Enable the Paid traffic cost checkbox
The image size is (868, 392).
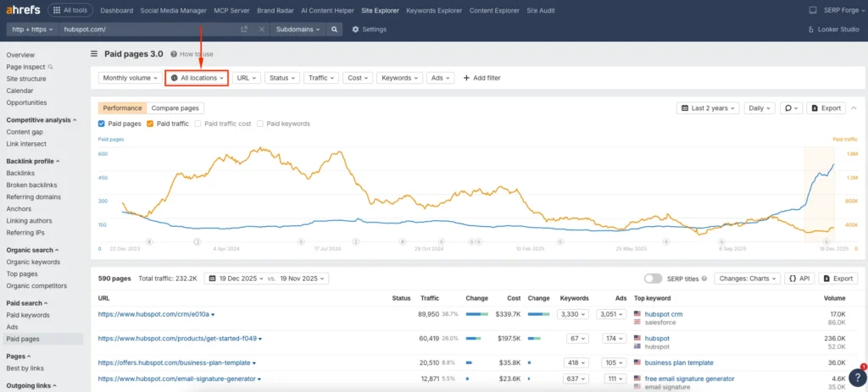(198, 124)
